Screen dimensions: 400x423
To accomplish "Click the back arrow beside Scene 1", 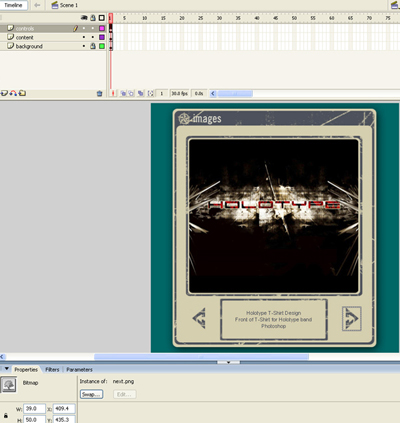I will [x=37, y=5].
